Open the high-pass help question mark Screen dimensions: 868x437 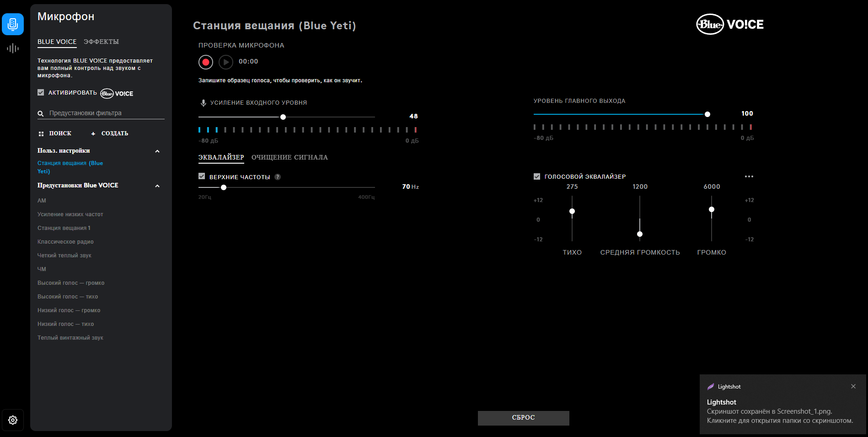click(x=278, y=177)
